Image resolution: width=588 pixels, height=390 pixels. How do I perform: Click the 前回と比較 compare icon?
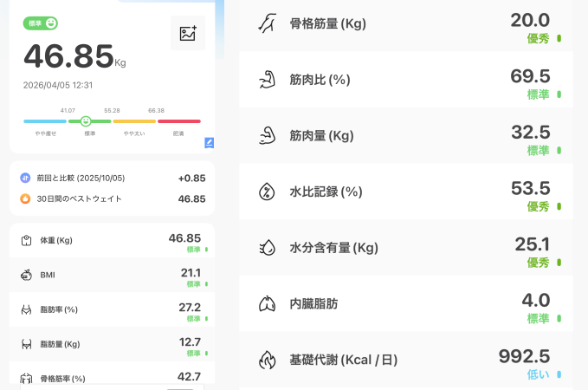click(x=25, y=178)
